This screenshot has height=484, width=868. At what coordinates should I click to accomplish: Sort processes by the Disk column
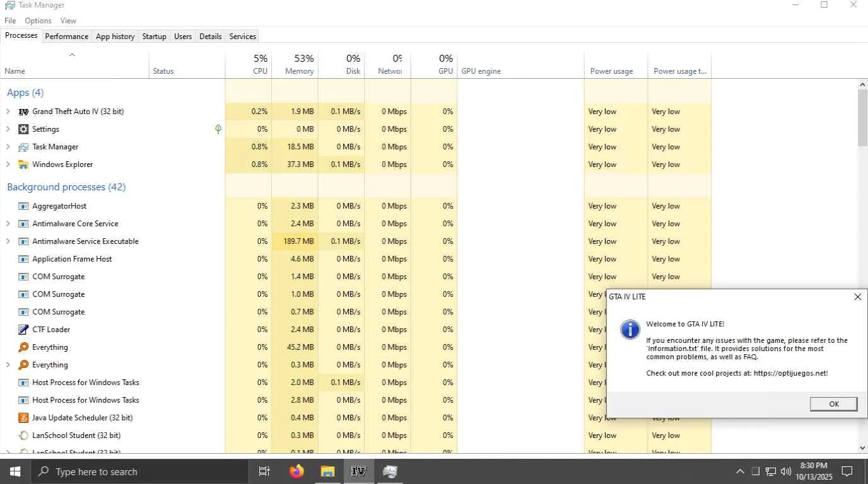(x=341, y=64)
